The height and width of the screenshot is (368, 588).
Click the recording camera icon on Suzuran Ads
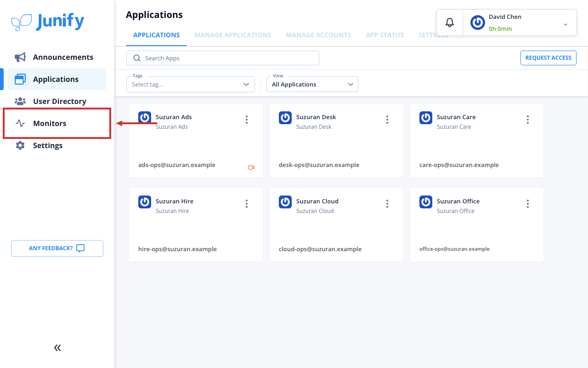click(251, 167)
